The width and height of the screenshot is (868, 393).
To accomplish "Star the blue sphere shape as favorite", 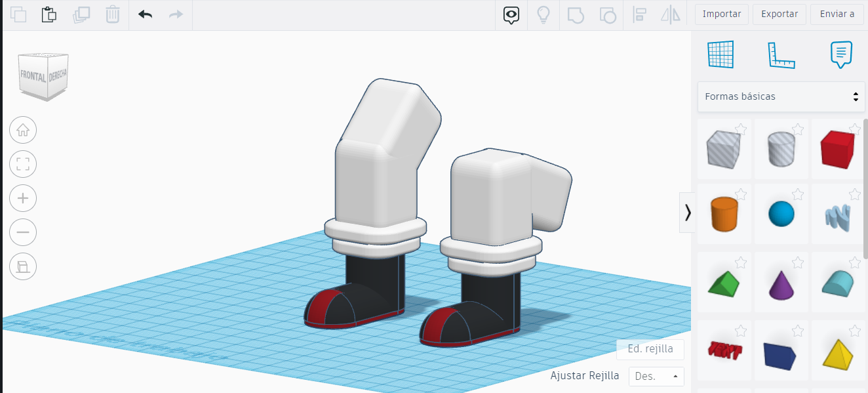I will (798, 194).
